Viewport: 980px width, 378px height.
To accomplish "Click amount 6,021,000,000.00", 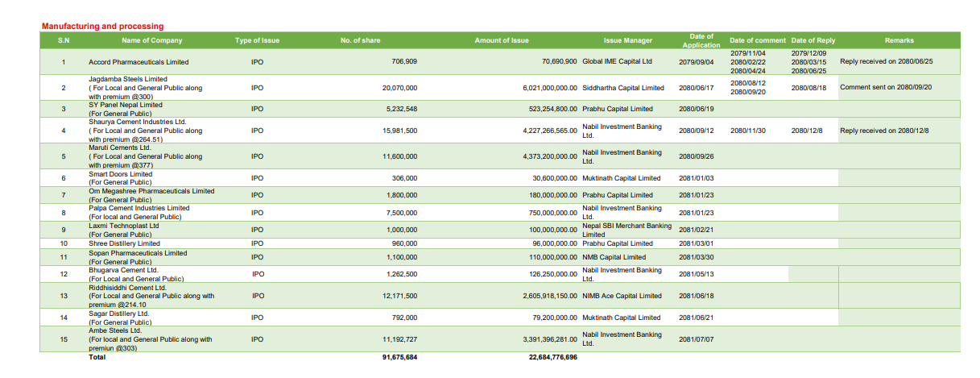I will [x=550, y=87].
